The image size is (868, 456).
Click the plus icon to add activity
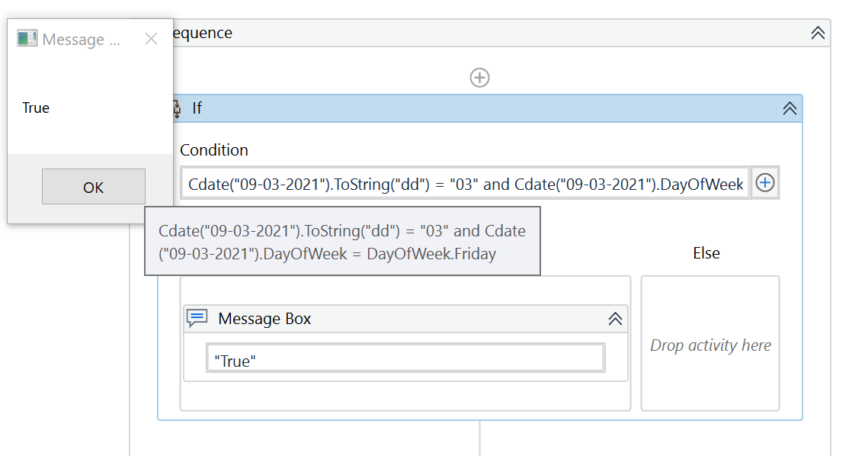coord(479,78)
